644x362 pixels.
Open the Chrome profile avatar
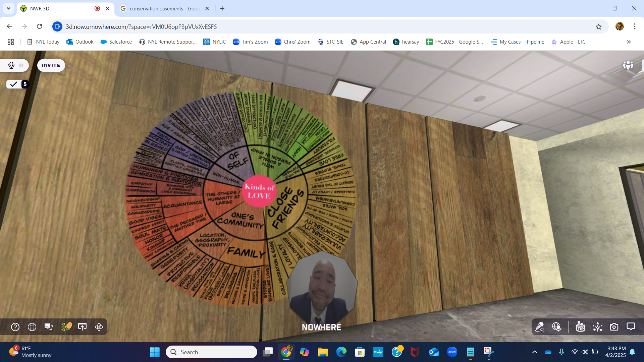(x=620, y=26)
